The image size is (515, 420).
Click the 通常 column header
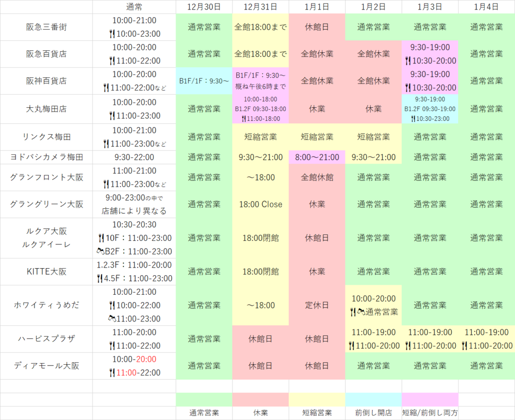coord(134,7)
